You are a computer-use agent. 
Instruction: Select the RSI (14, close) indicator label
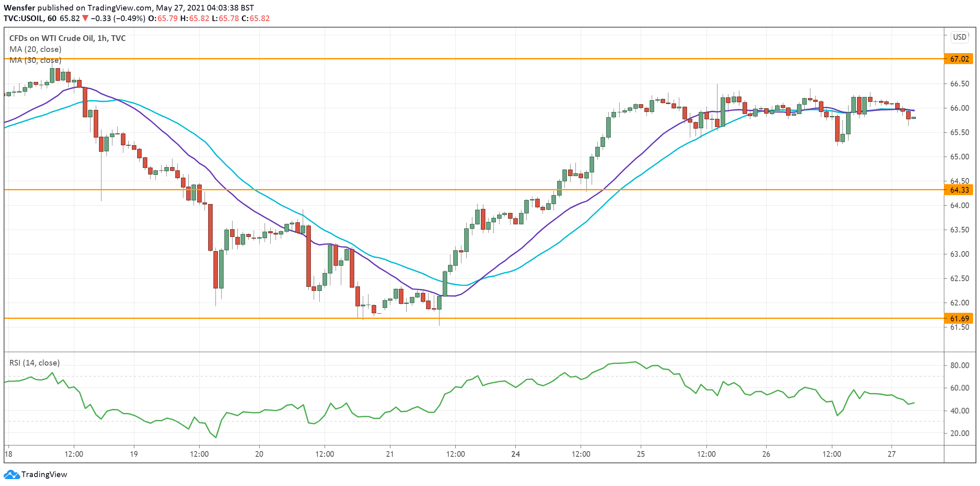34,363
